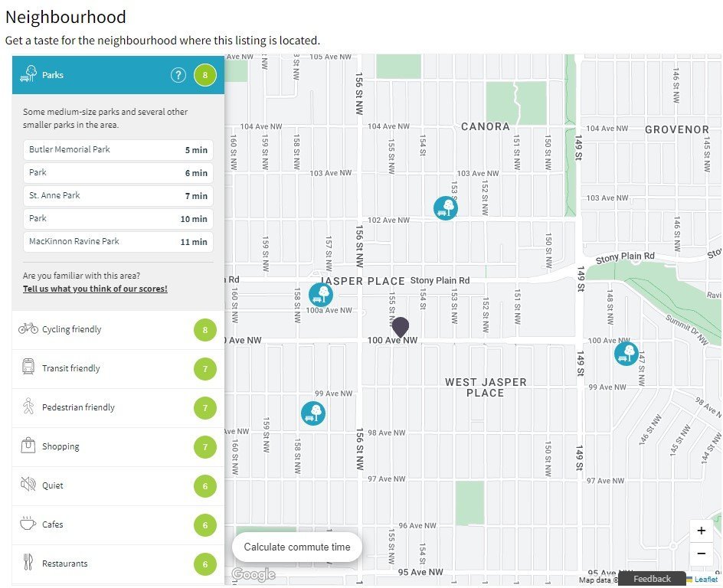Open the Quiet score section

pyautogui.click(x=118, y=486)
